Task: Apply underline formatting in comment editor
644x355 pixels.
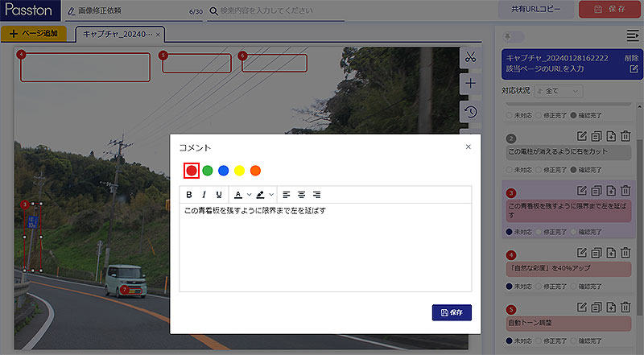Action: click(x=219, y=195)
